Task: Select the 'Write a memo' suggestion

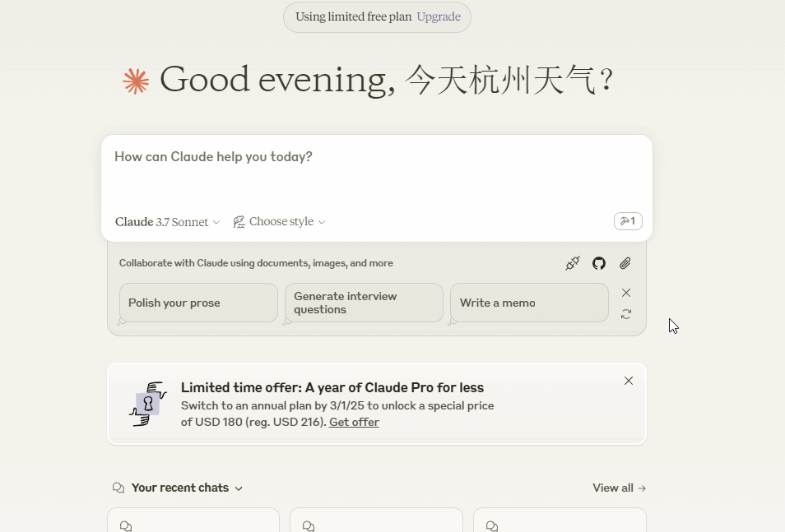Action: pyautogui.click(x=529, y=303)
